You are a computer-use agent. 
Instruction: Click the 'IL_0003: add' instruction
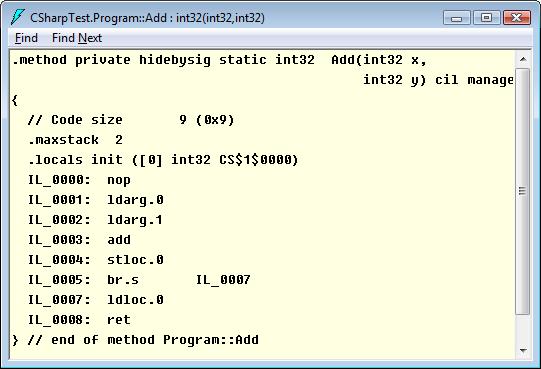[x=79, y=240]
